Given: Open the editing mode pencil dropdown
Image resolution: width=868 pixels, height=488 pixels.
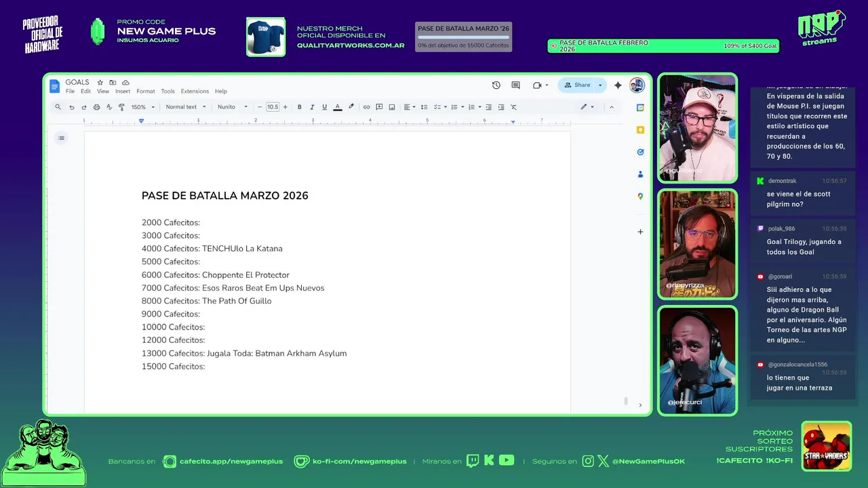Looking at the screenshot, I should (587, 107).
